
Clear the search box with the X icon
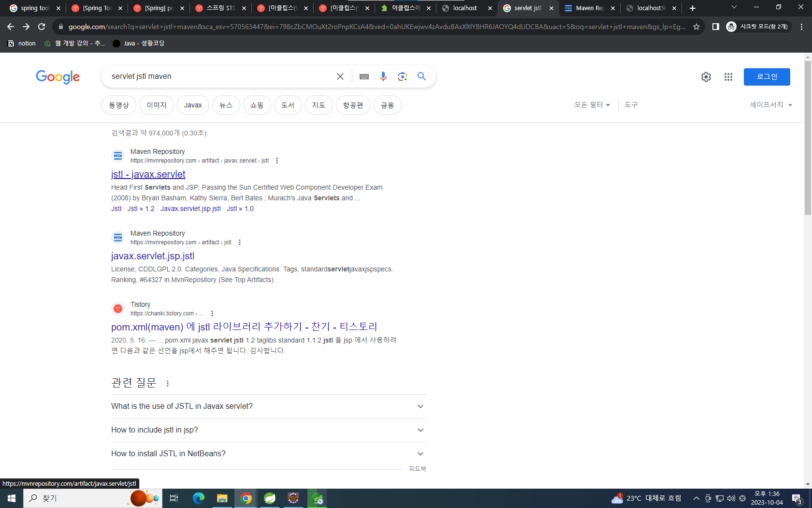coord(340,76)
